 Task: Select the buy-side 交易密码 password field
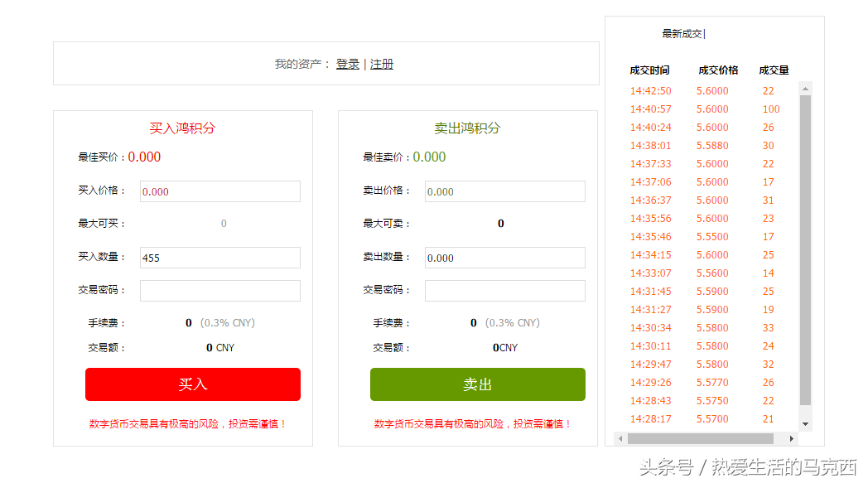point(219,291)
